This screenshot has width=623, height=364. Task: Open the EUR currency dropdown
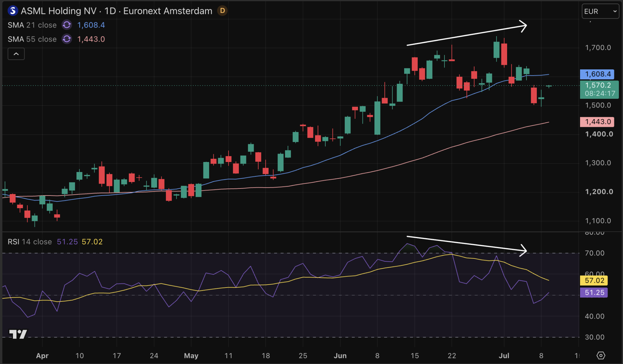click(600, 11)
